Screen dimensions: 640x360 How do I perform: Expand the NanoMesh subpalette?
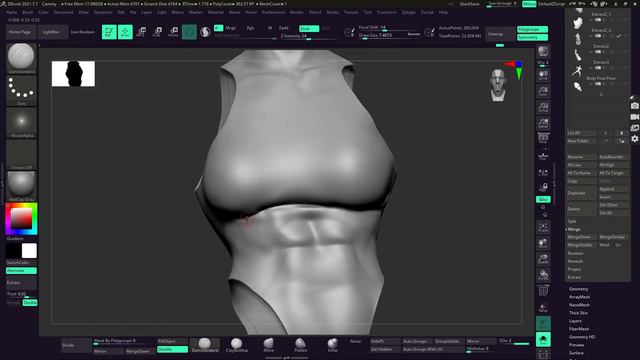[579, 305]
